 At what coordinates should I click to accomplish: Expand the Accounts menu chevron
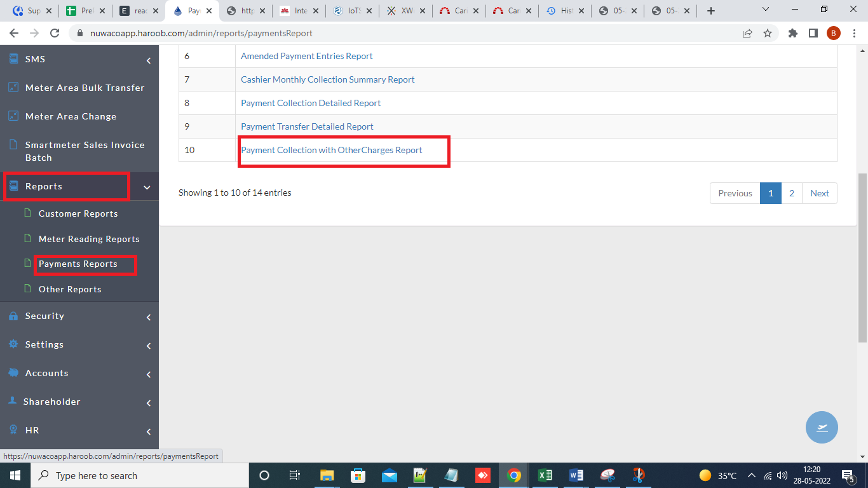(149, 374)
